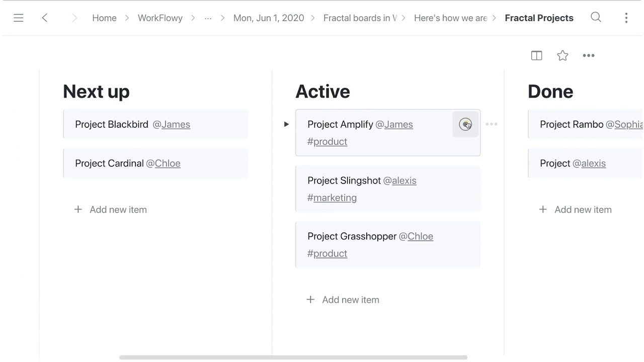Star the Fractal Projects page
This screenshot has height=362, width=644.
pos(562,56)
